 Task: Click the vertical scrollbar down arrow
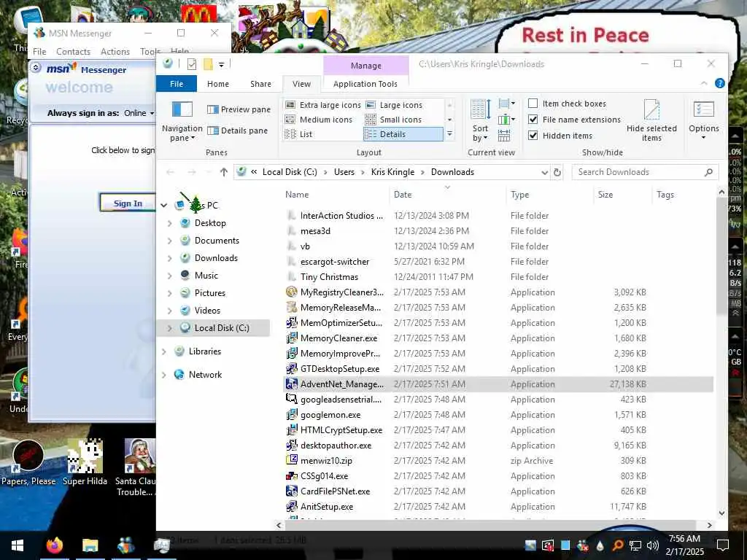[x=721, y=513]
